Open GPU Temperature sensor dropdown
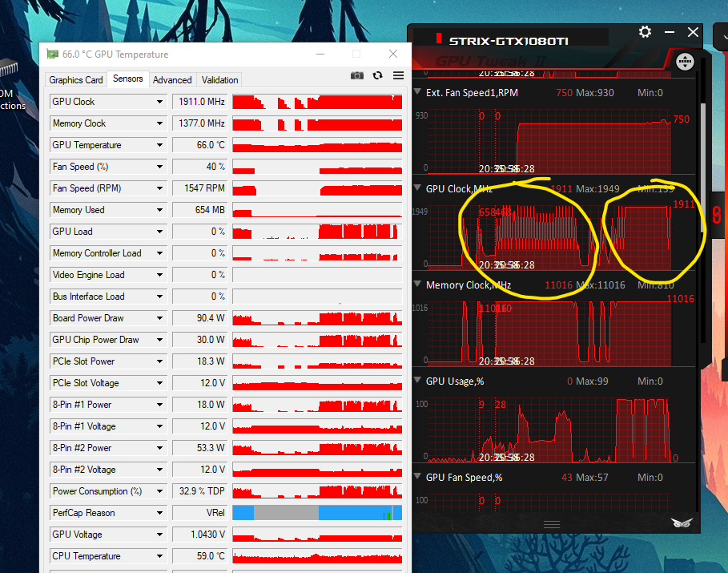The image size is (728, 573). click(159, 145)
